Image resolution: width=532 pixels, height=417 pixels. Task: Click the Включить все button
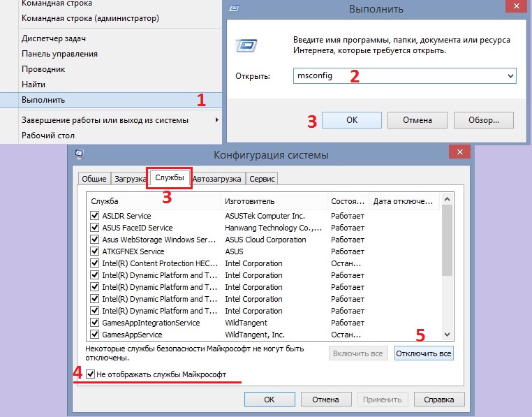(x=358, y=353)
